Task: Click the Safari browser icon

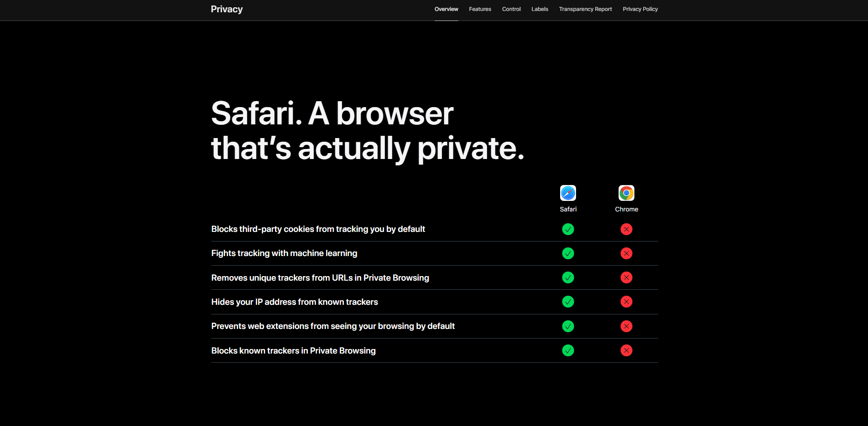Action: (x=568, y=193)
